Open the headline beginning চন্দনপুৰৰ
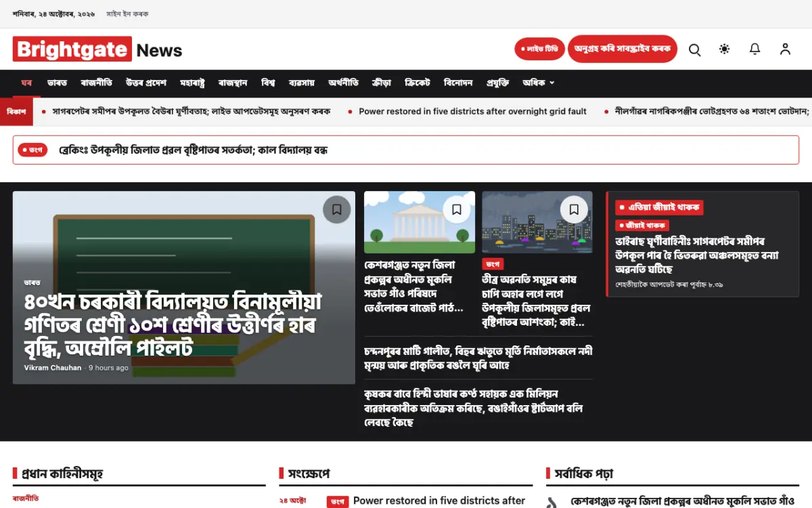The image size is (812, 508). point(478,358)
